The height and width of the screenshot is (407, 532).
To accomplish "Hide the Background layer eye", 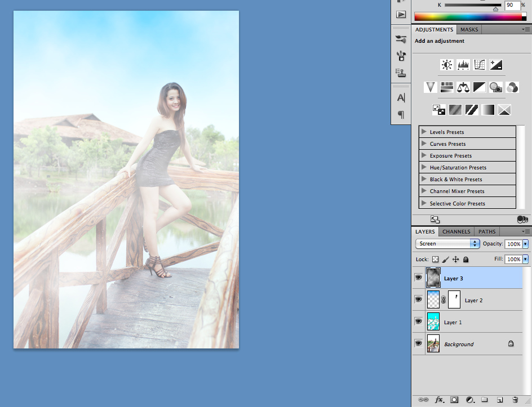I will tap(418, 343).
